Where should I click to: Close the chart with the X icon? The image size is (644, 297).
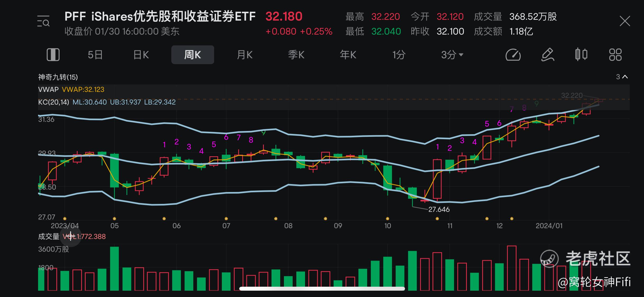click(625, 21)
